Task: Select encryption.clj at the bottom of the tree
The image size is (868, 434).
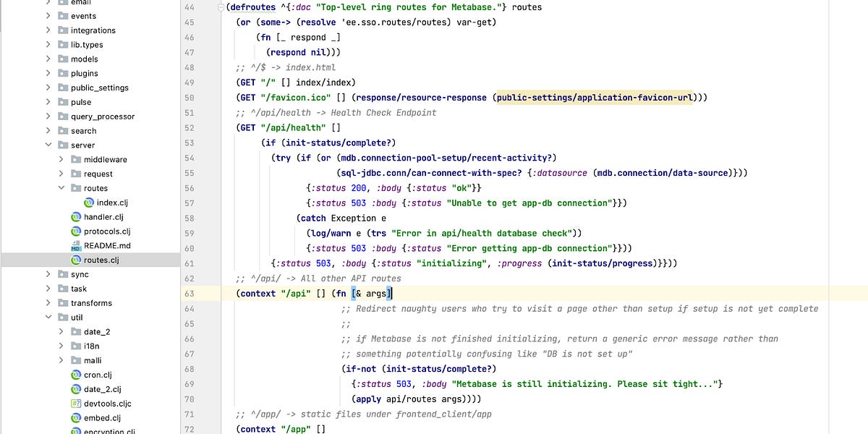Action: [x=107, y=431]
